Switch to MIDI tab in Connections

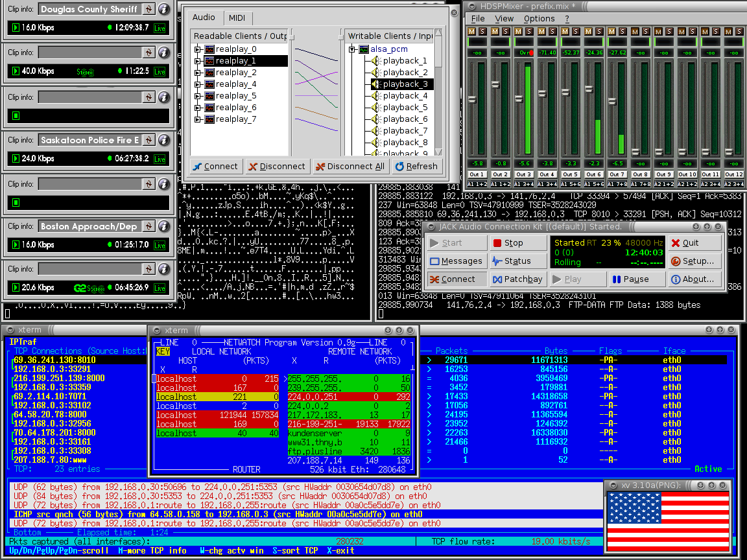(237, 18)
